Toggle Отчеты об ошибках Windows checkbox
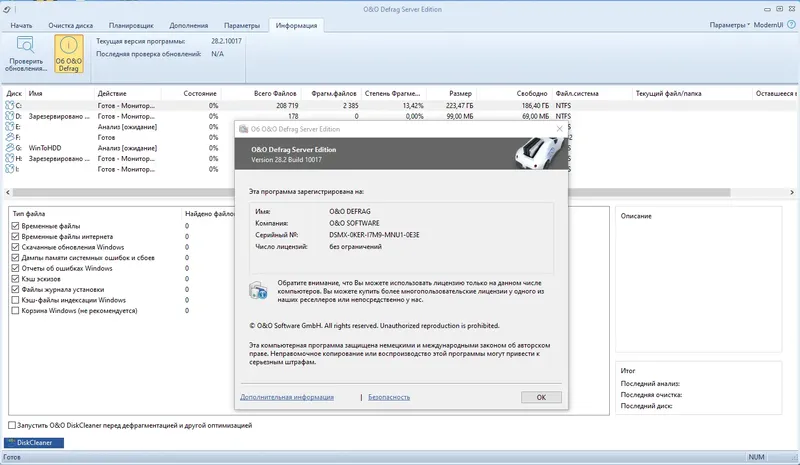This screenshot has height=465, width=800. pyautogui.click(x=15, y=268)
